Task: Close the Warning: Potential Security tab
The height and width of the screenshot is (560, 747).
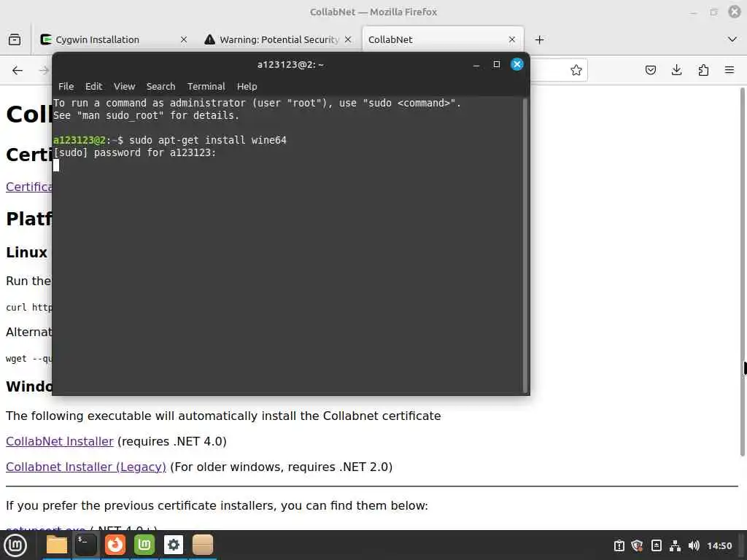Action: [348, 39]
